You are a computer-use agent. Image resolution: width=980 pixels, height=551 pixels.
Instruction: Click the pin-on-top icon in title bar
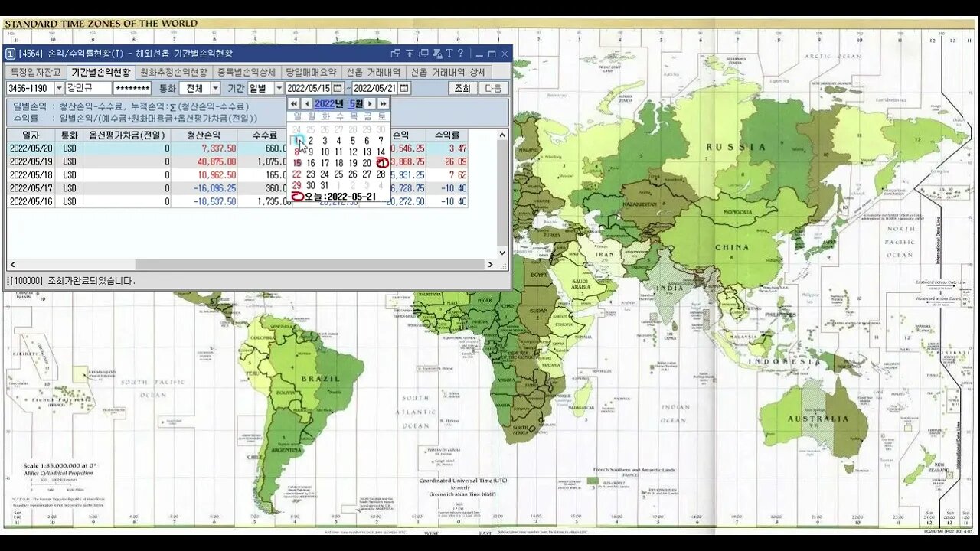click(x=410, y=54)
